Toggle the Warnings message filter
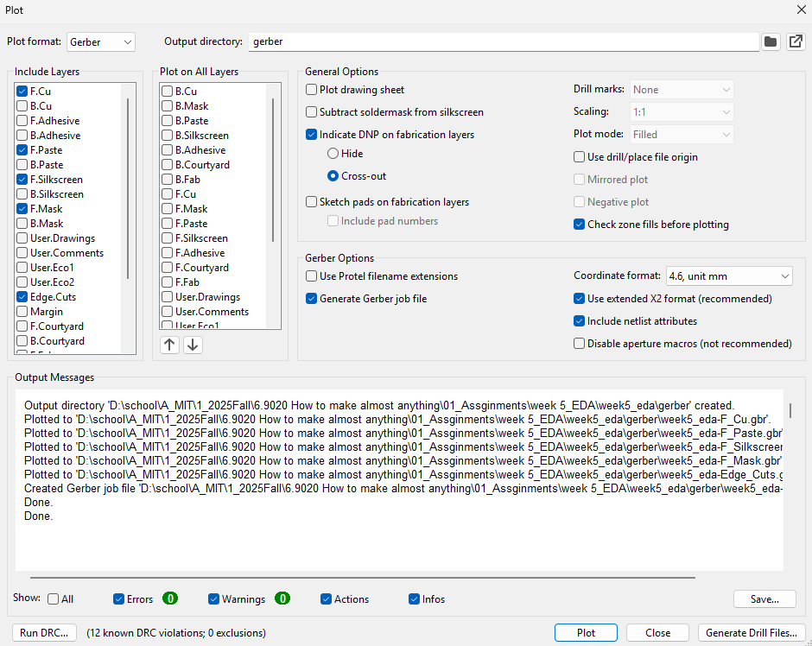 tap(214, 599)
